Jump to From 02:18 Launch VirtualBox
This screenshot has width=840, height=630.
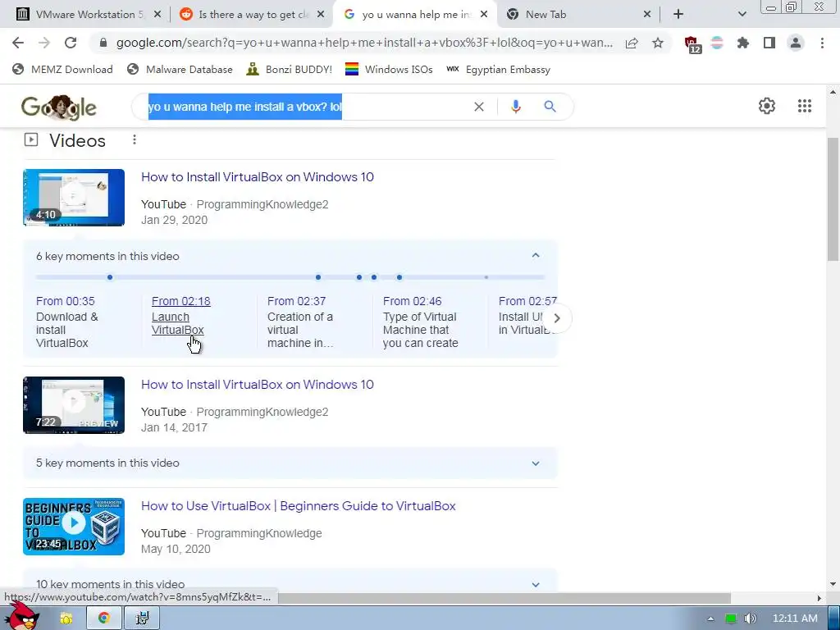[181, 316]
